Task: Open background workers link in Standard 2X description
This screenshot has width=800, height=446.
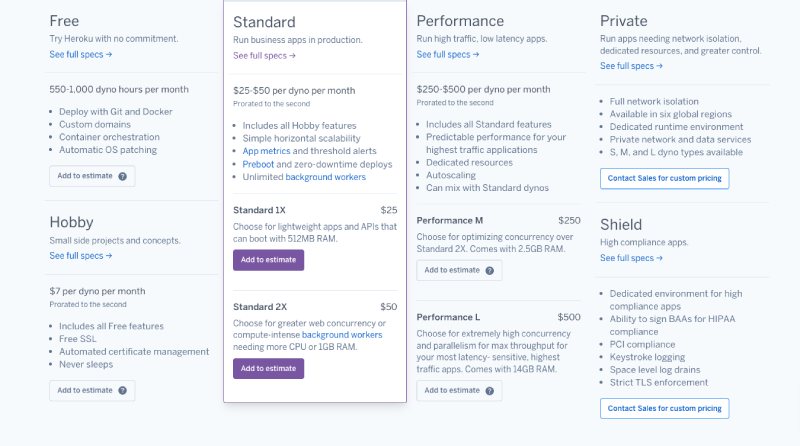Action: tap(342, 335)
